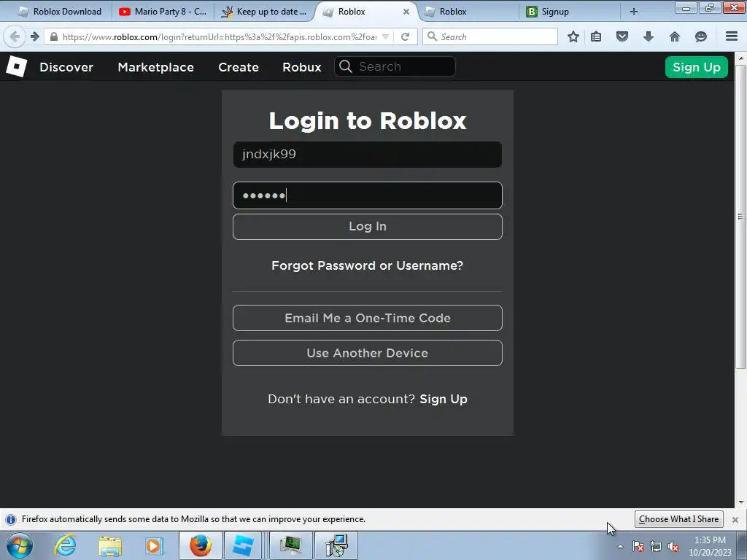Open a new tab with the plus button

pos(634,12)
